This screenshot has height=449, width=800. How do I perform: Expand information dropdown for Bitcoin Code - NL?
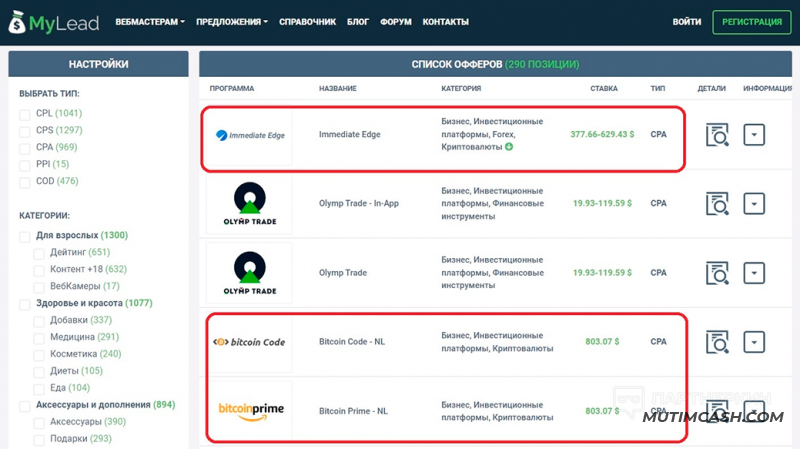pos(754,342)
